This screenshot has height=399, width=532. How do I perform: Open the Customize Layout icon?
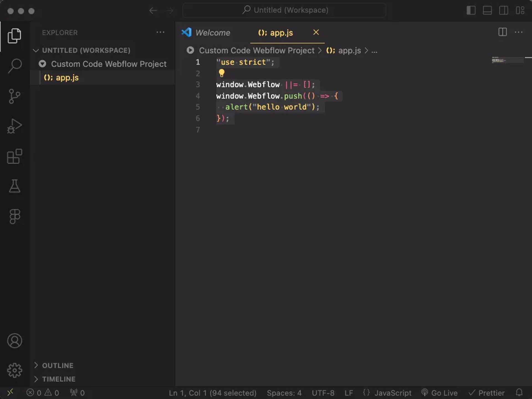click(x=520, y=10)
